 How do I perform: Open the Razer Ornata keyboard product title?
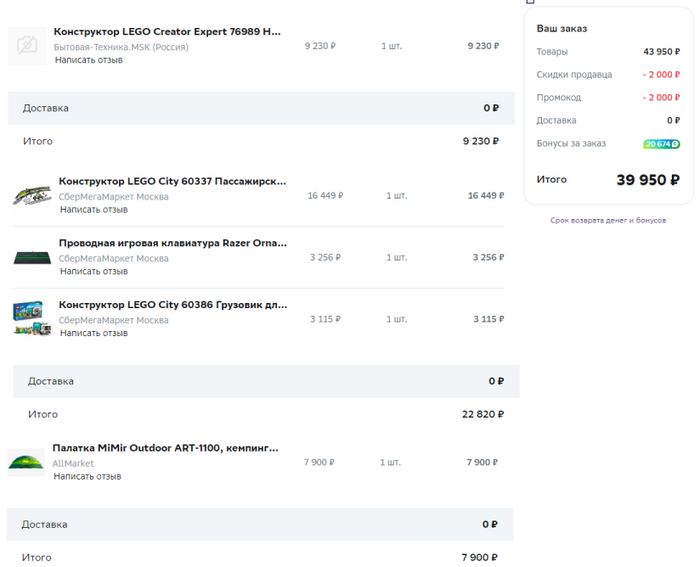tap(173, 243)
